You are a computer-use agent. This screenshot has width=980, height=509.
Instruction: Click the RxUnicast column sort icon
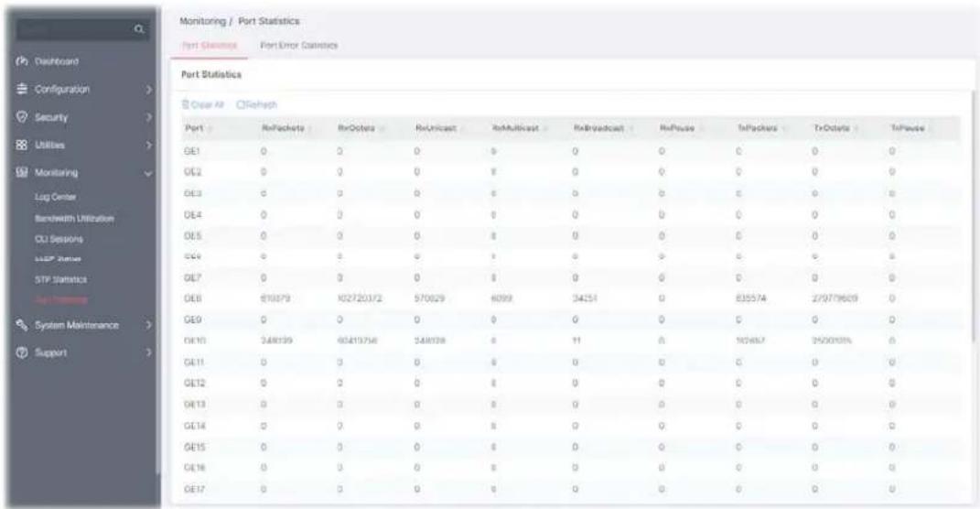(x=464, y=128)
